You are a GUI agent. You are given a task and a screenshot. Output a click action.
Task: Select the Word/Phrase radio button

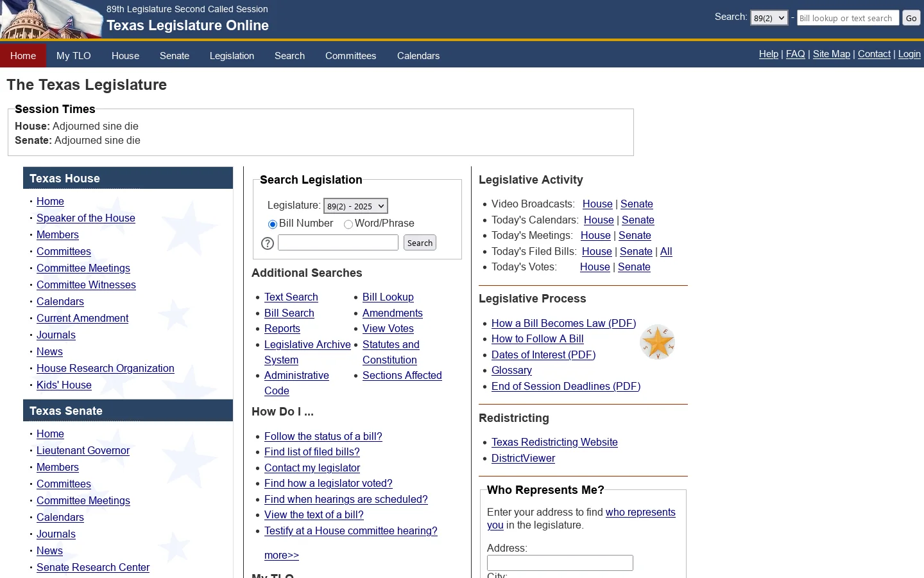[348, 224]
